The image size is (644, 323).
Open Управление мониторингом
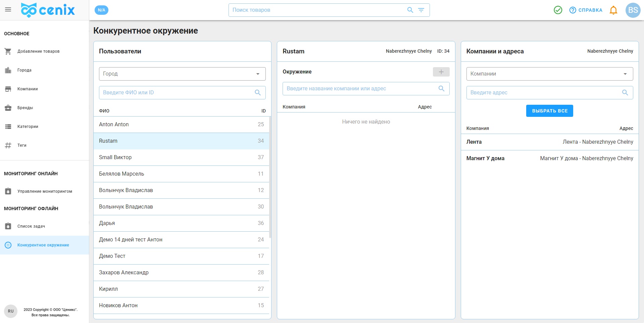[x=44, y=191]
